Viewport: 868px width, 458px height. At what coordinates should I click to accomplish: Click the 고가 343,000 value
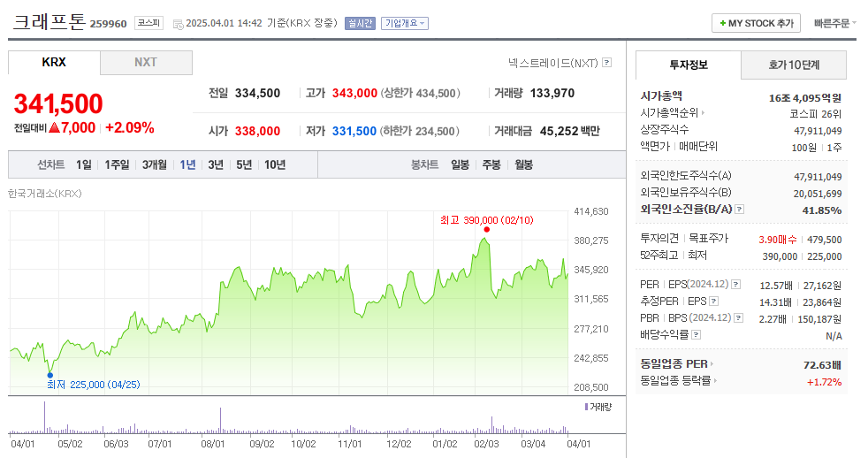click(x=354, y=93)
